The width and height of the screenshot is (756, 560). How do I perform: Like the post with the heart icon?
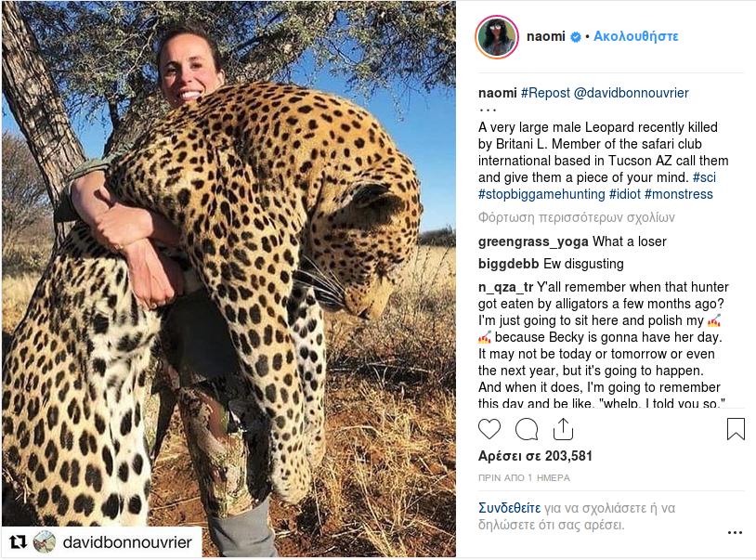point(489,429)
